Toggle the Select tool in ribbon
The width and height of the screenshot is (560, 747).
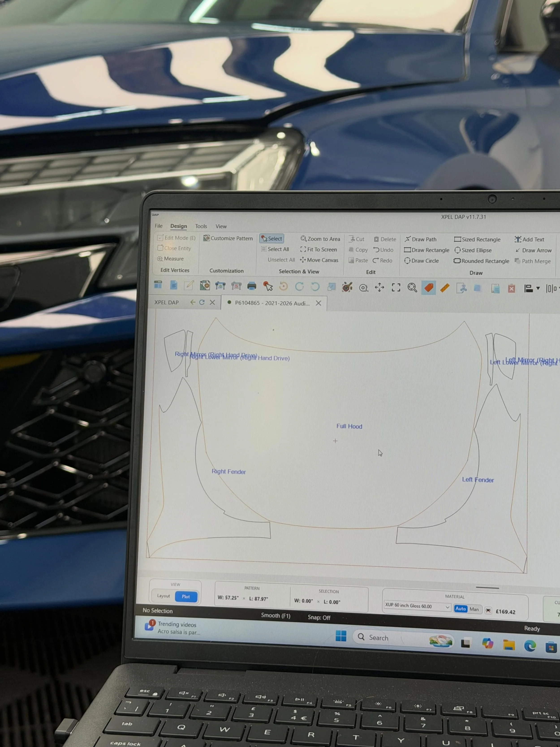(x=272, y=238)
